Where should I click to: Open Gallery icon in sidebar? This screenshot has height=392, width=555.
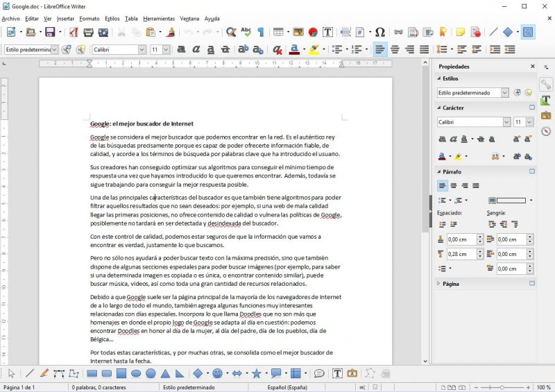click(546, 115)
